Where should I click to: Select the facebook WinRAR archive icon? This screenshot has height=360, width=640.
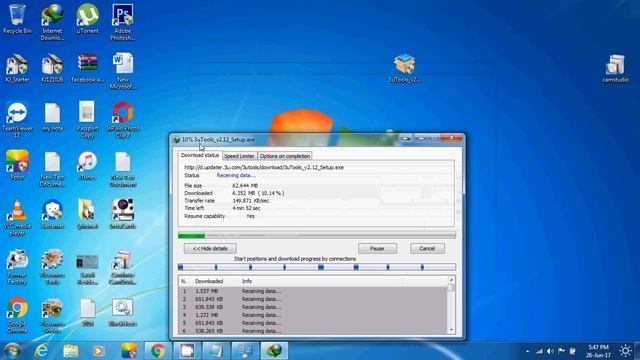87,68
